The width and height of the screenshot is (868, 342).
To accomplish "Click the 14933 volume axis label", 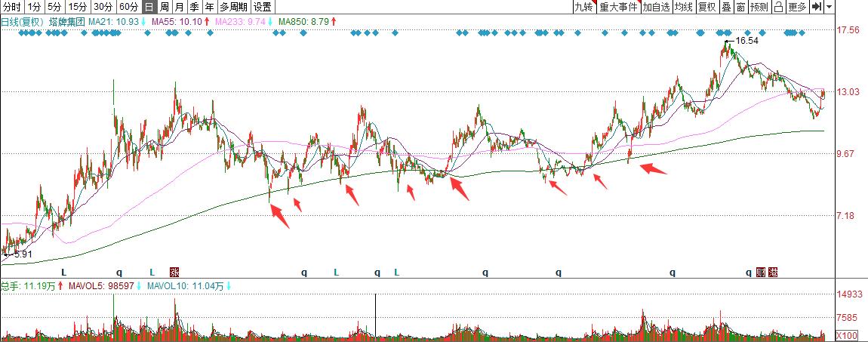I will click(849, 294).
